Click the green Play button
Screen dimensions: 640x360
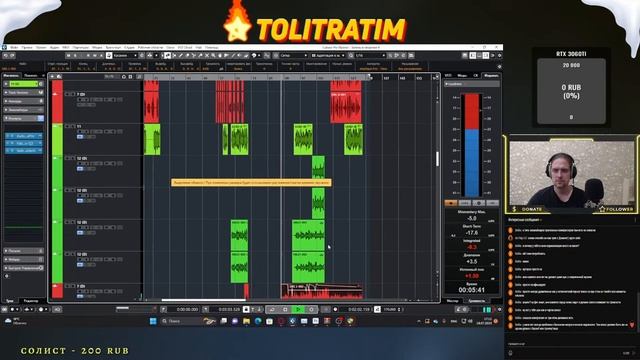(298, 309)
